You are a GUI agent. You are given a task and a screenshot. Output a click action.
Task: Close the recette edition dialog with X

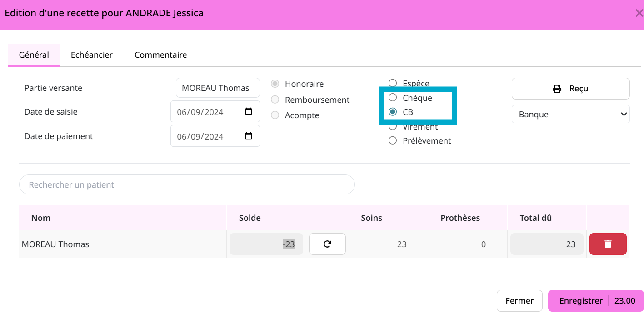[x=639, y=13]
